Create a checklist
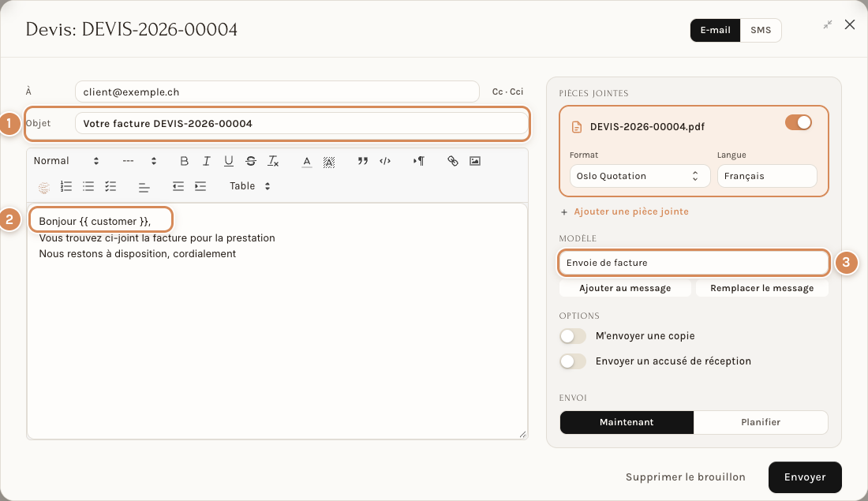Image resolution: width=868 pixels, height=501 pixels. (110, 186)
